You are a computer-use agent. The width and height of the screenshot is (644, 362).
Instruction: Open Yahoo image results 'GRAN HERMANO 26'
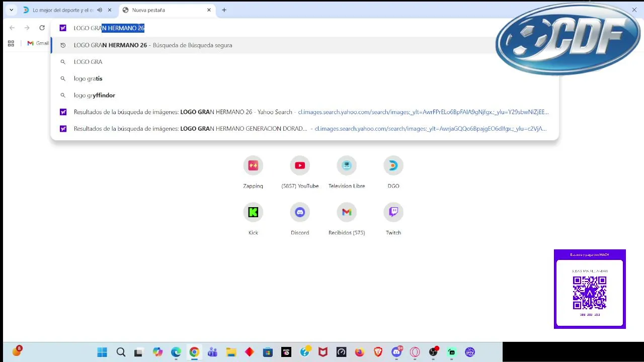305,112
